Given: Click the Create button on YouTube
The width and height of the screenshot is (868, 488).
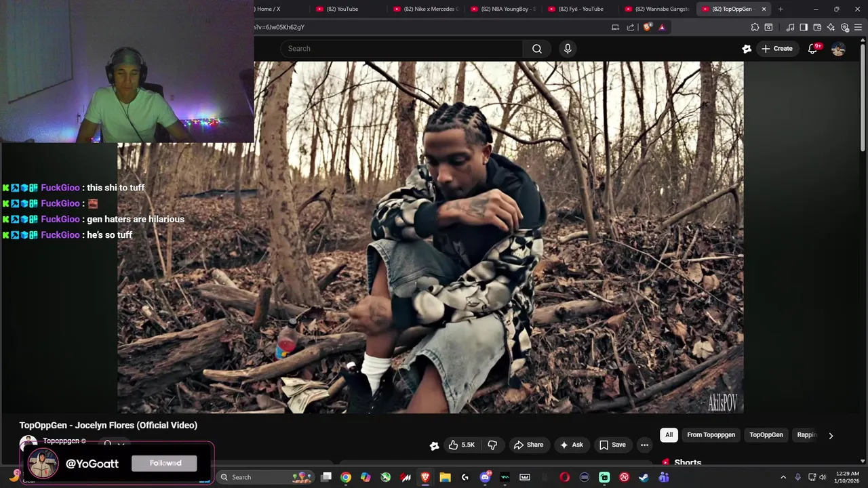Looking at the screenshot, I should tap(776, 48).
